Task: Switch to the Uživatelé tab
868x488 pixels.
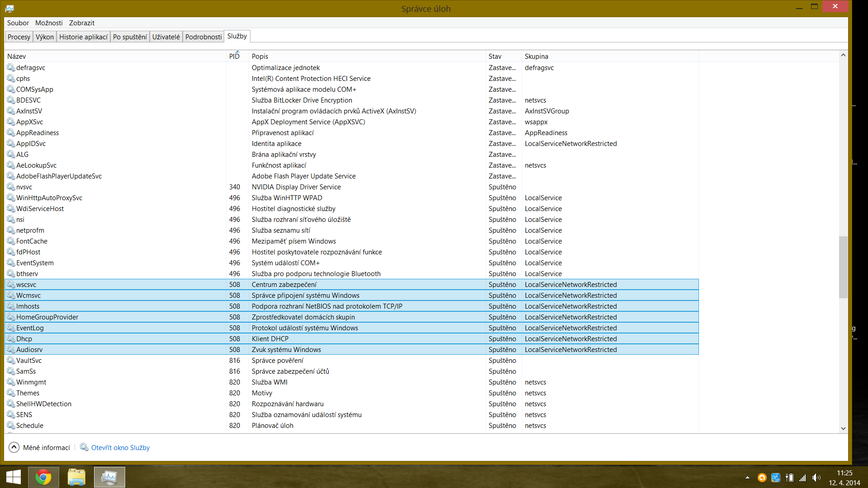Action: click(x=166, y=37)
